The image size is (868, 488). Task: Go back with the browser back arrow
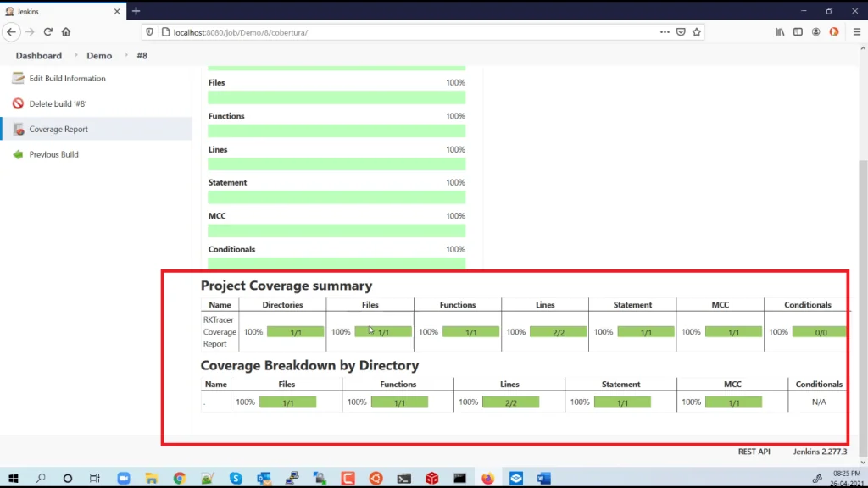[x=12, y=32]
